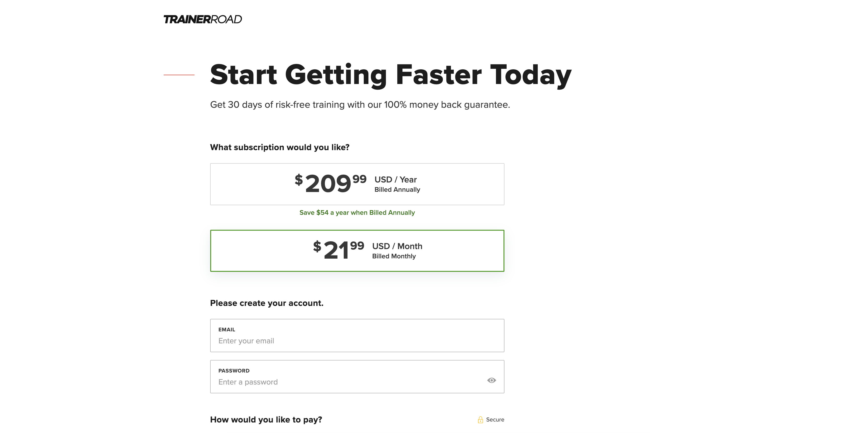Click the red accent line beside the heading
The width and height of the screenshot is (868, 433).
[179, 75]
